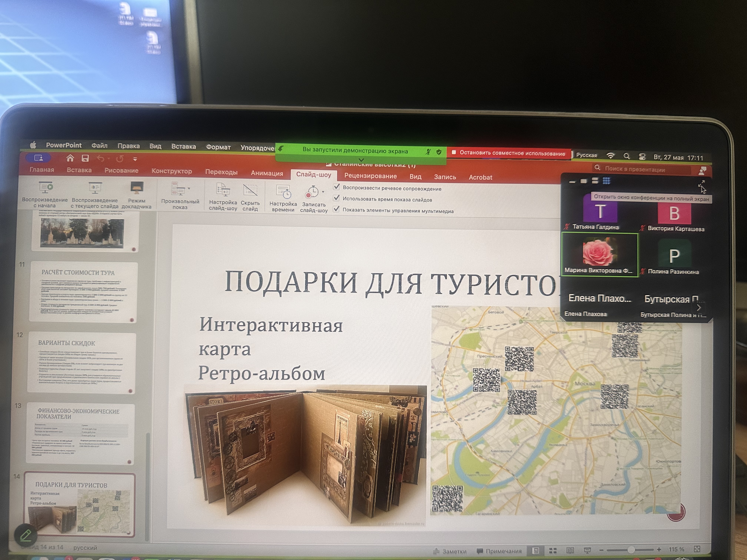Click the Redo icon in quick access toolbar
Viewport: 747px width, 560px height.
[x=120, y=159]
